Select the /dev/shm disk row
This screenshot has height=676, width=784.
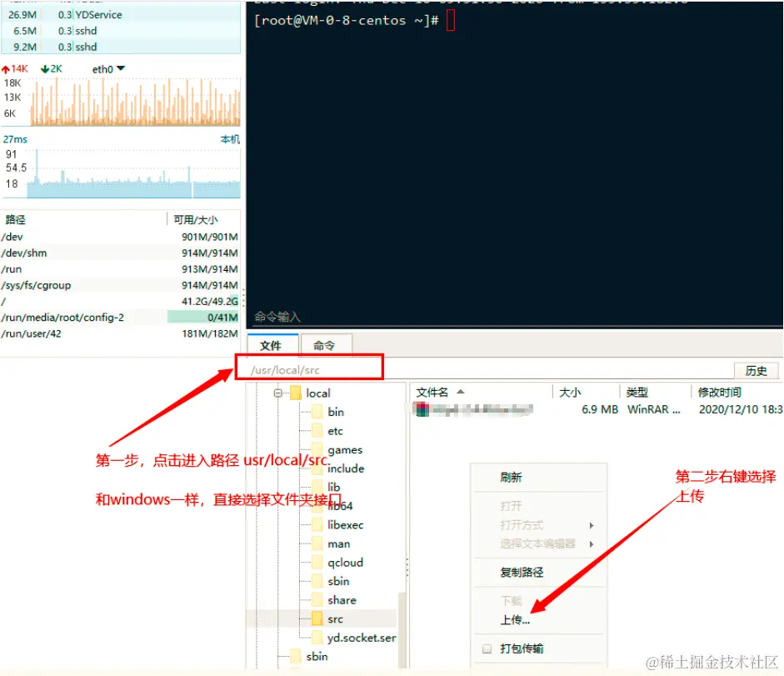pyautogui.click(x=119, y=253)
